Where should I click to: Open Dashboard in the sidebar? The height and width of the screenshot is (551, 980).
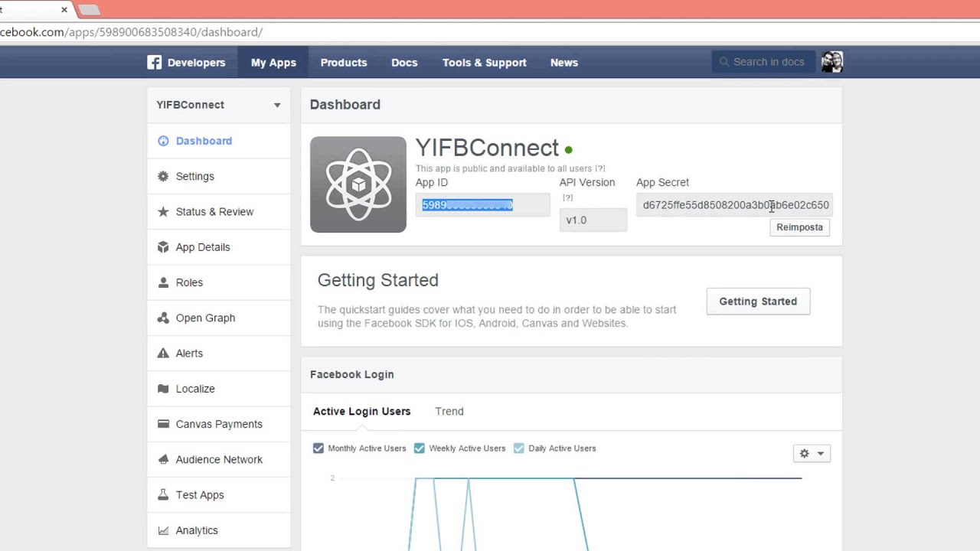pos(219,141)
